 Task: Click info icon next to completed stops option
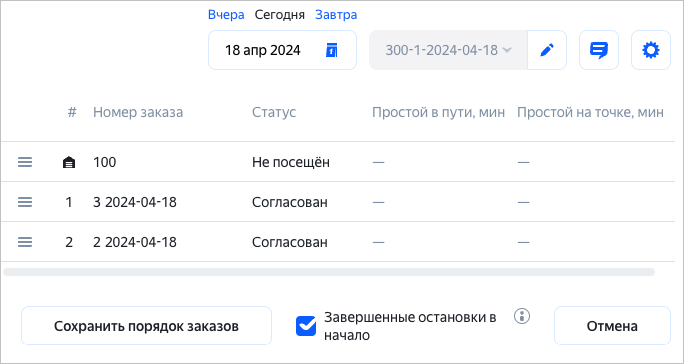click(x=522, y=316)
